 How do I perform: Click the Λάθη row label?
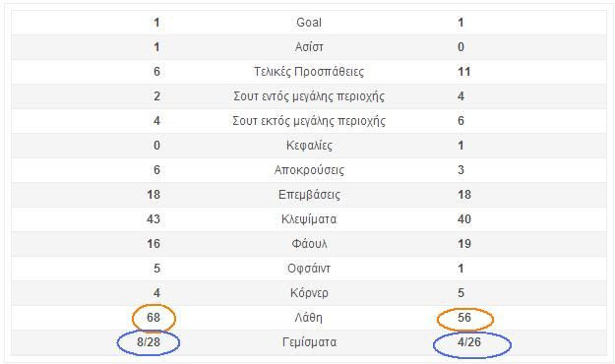309,318
